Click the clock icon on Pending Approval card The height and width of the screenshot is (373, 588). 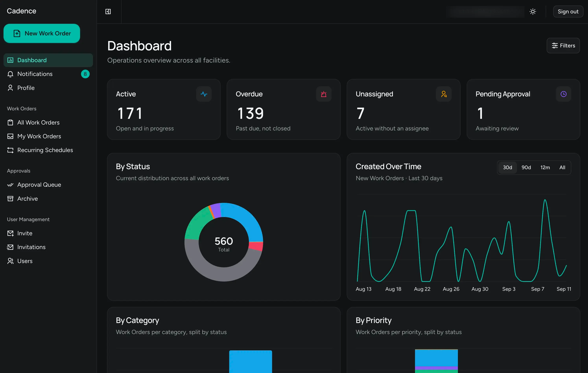[563, 94]
